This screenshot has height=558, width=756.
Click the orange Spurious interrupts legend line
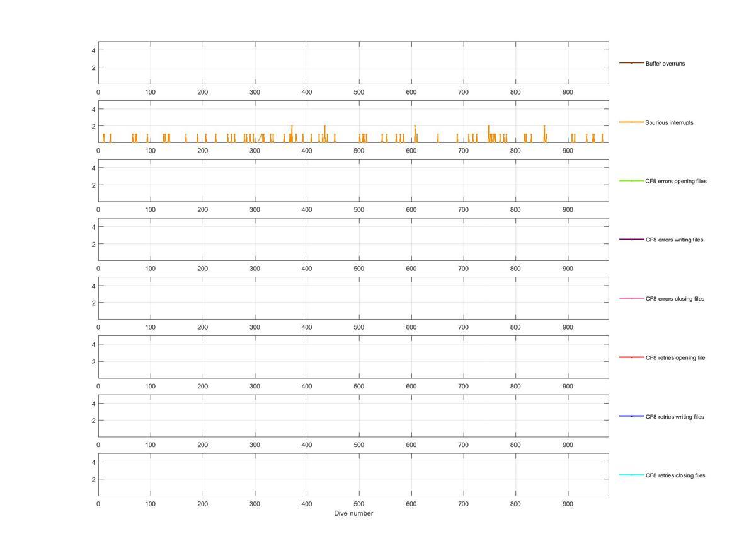click(631, 122)
